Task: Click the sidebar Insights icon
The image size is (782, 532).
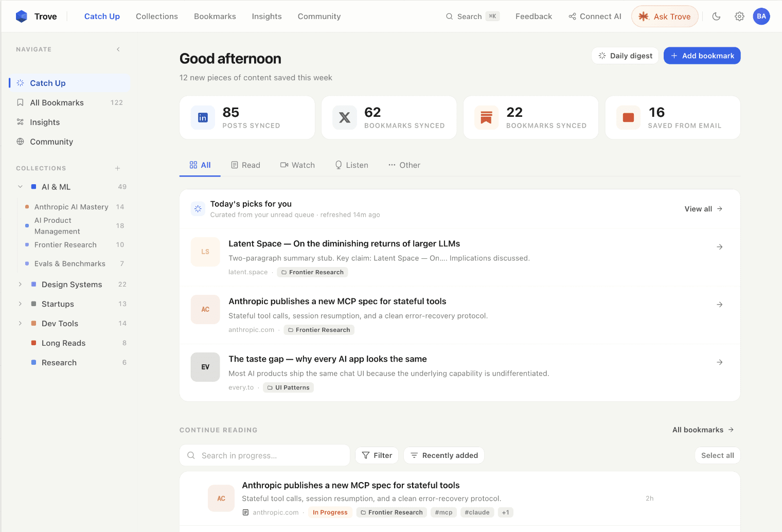Action: [x=21, y=122]
